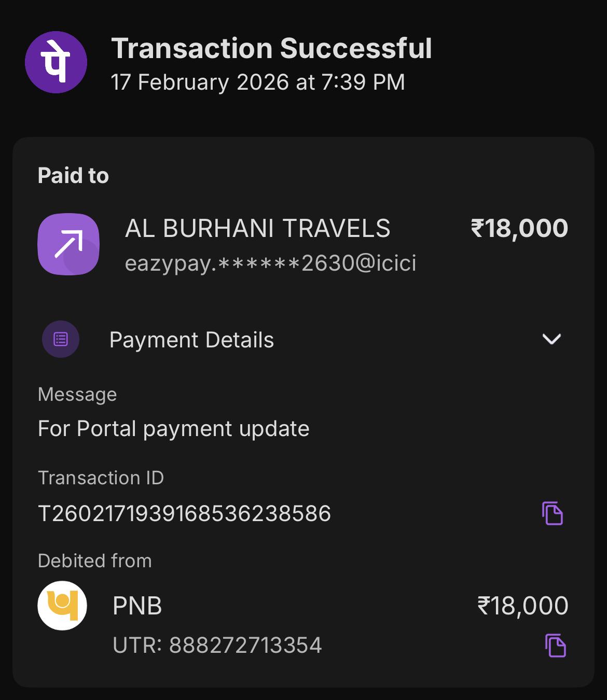Image resolution: width=607 pixels, height=700 pixels.
Task: Click the Transaction Successful heading
Action: [x=271, y=49]
